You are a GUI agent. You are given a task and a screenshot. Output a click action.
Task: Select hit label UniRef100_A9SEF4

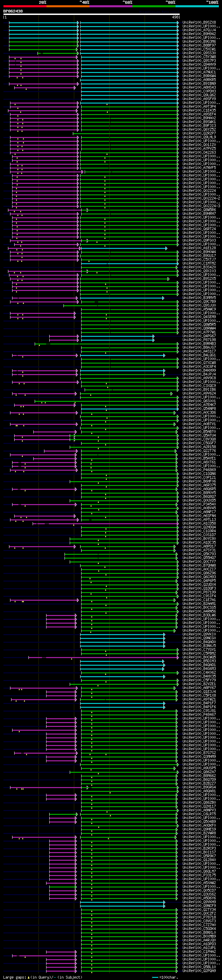[x=199, y=114]
